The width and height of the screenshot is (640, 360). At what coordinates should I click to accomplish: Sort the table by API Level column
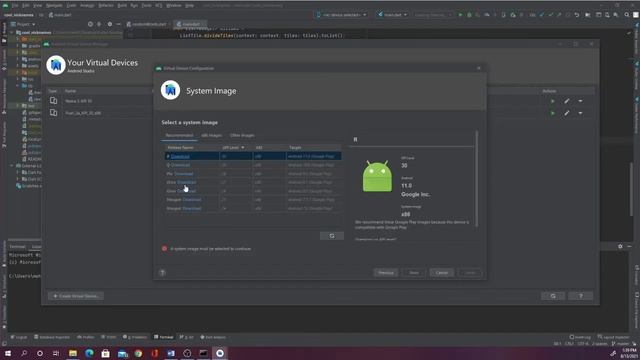pyautogui.click(x=233, y=148)
